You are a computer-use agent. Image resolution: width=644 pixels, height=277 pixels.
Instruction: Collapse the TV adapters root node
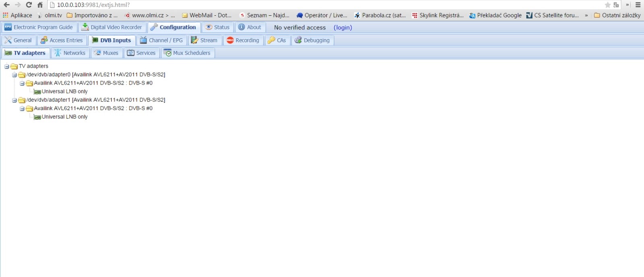click(7, 67)
